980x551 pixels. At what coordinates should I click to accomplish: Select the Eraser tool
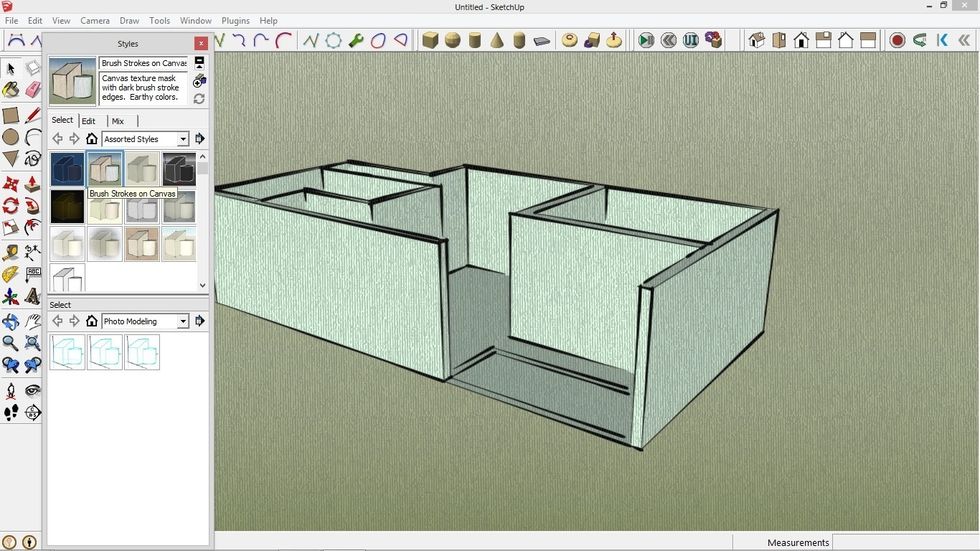[x=33, y=90]
